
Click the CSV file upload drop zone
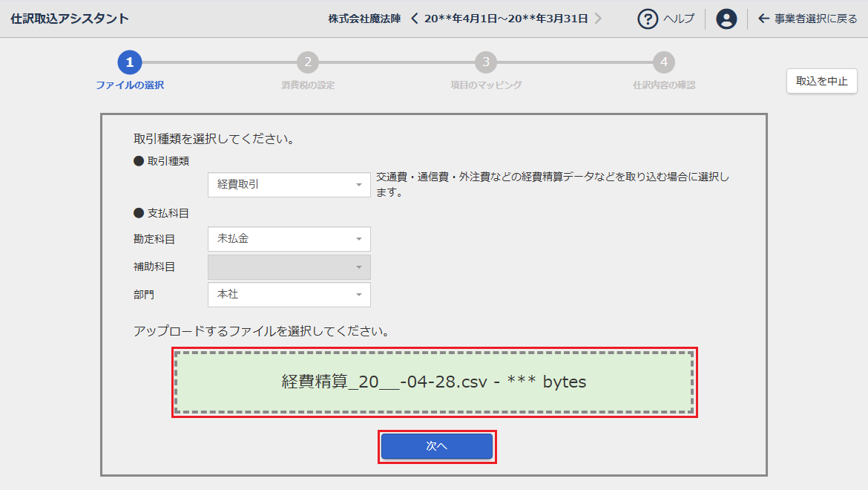[434, 382]
